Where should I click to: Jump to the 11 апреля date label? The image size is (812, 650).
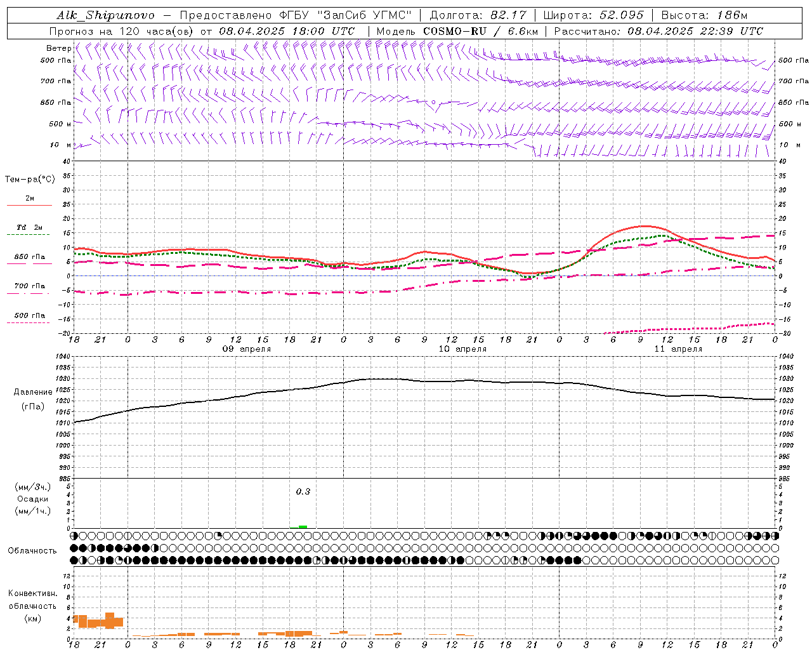point(678,349)
